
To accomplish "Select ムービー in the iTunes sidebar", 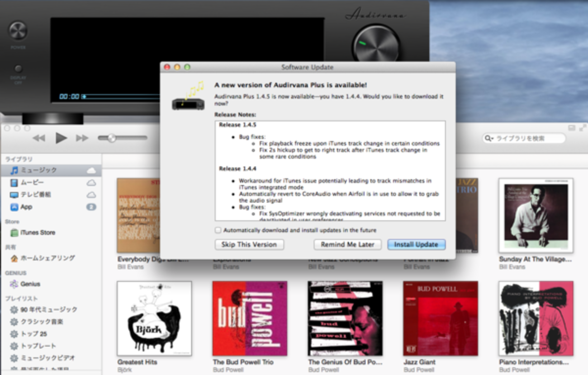I will [x=51, y=183].
